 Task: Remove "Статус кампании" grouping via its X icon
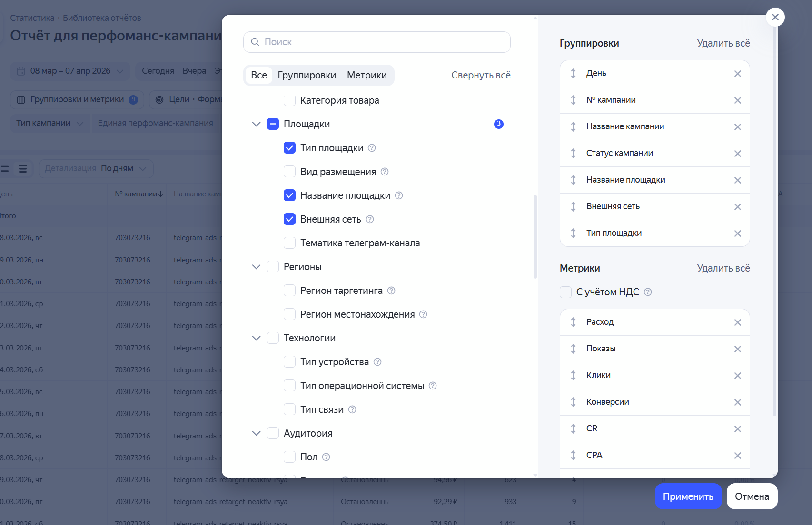click(x=737, y=153)
